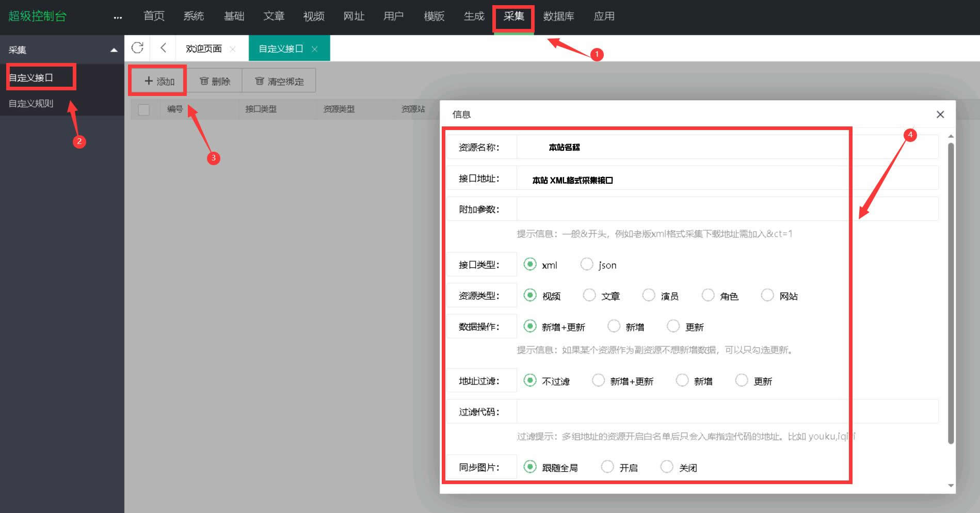
Task: Switch to the 欢迎页面 tab
Action: coord(203,49)
